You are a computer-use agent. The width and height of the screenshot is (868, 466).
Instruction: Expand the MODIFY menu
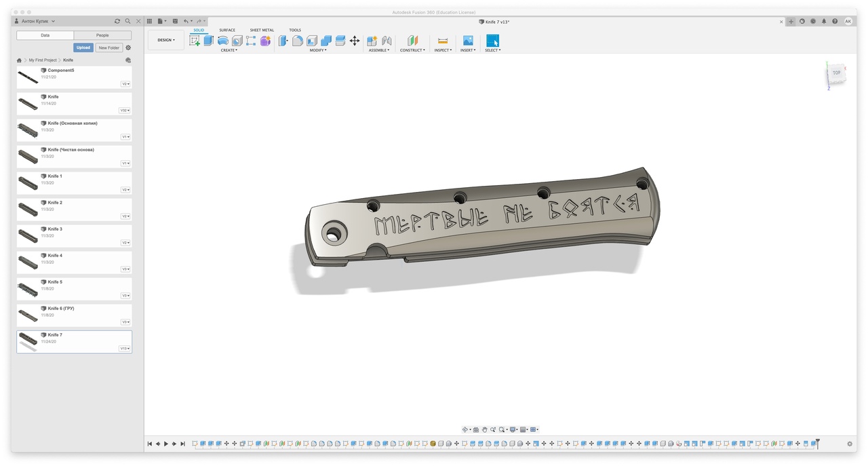click(x=318, y=50)
